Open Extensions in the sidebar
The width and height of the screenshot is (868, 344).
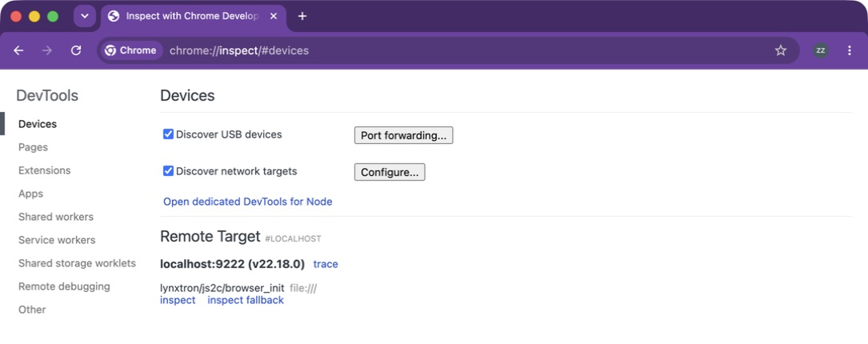(44, 170)
